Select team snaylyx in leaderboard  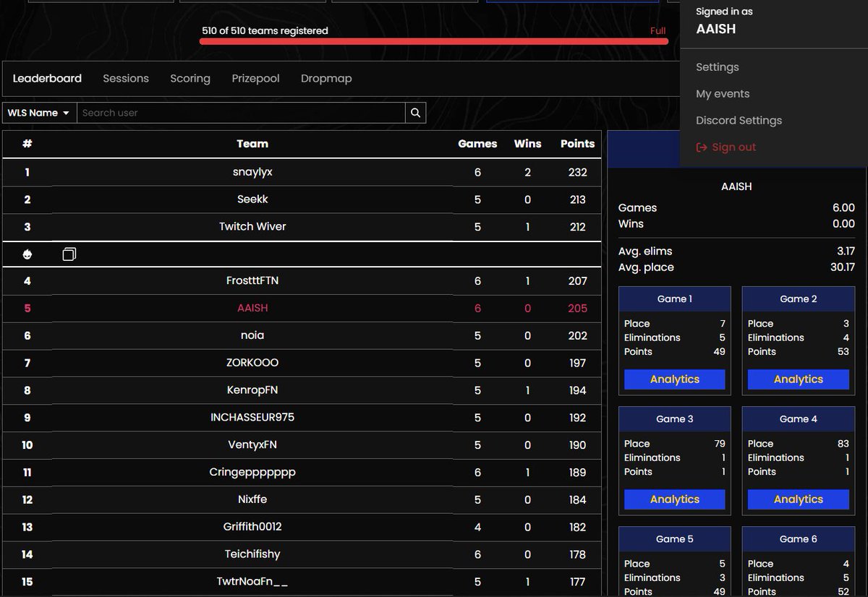[x=302, y=173]
